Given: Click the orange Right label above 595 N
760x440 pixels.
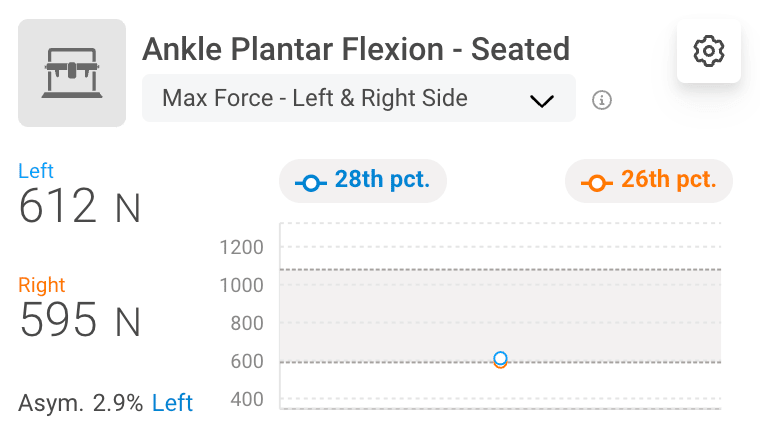Looking at the screenshot, I should click(x=41, y=285).
